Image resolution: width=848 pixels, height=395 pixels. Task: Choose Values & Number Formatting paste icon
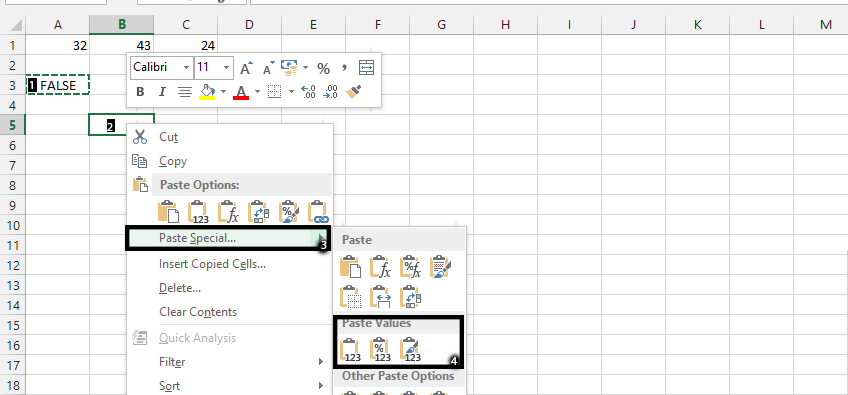click(381, 350)
